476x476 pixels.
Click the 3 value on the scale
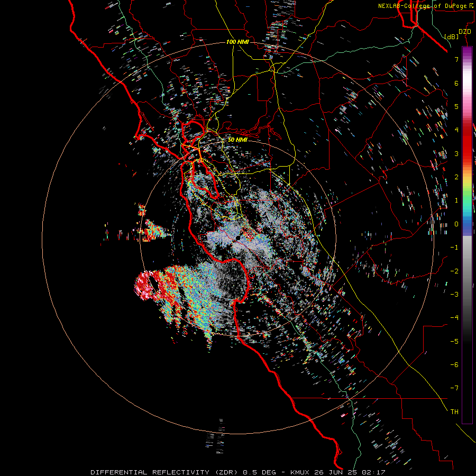click(x=456, y=153)
